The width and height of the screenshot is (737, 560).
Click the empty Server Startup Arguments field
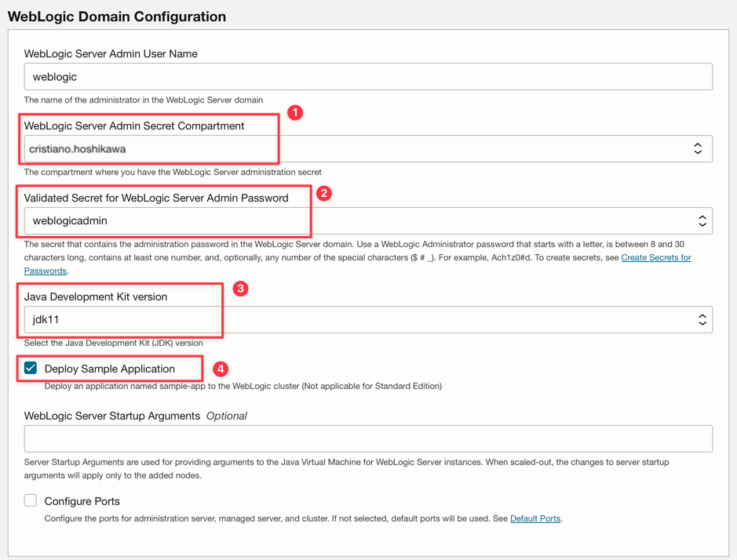pos(367,439)
